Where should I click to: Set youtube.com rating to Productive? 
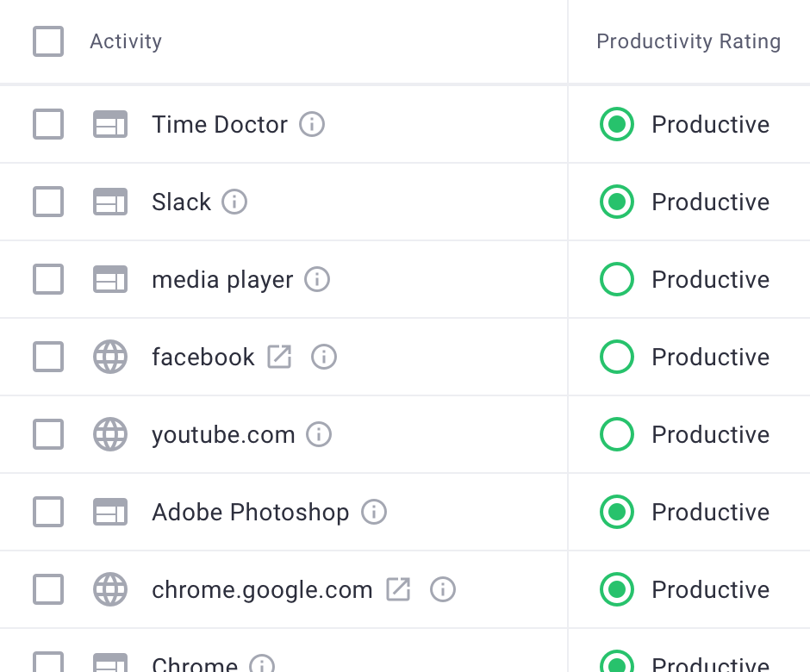[617, 434]
